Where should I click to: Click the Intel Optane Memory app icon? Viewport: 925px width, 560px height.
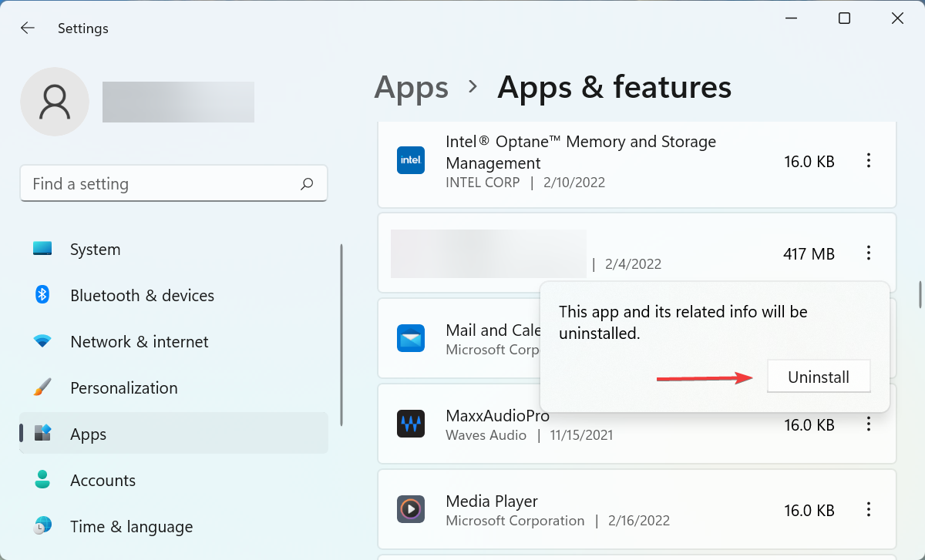click(x=411, y=159)
